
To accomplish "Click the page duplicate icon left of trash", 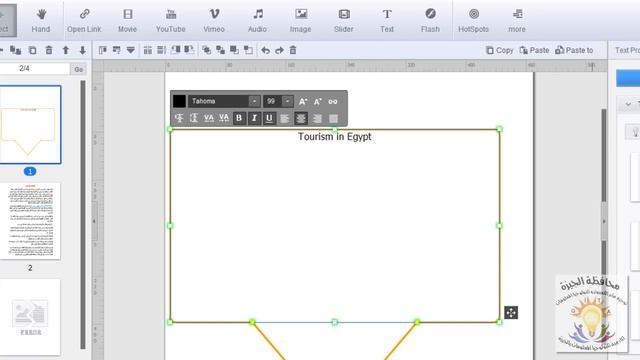I will point(32,50).
